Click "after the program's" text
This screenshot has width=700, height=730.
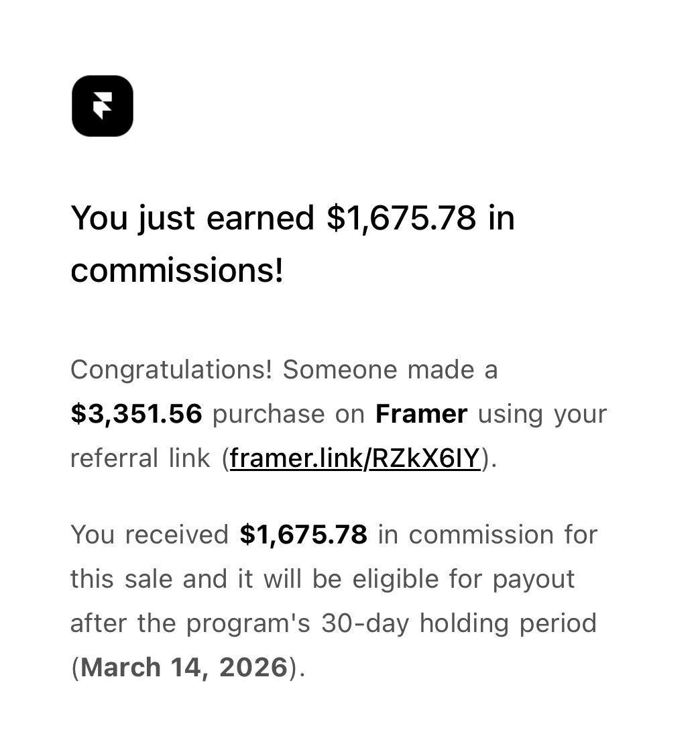[190, 623]
